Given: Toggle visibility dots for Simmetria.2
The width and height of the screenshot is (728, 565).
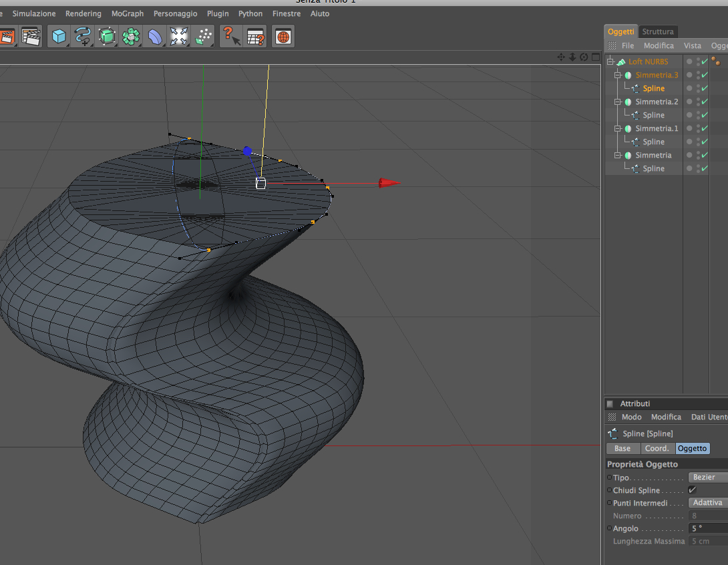Looking at the screenshot, I should pos(699,102).
